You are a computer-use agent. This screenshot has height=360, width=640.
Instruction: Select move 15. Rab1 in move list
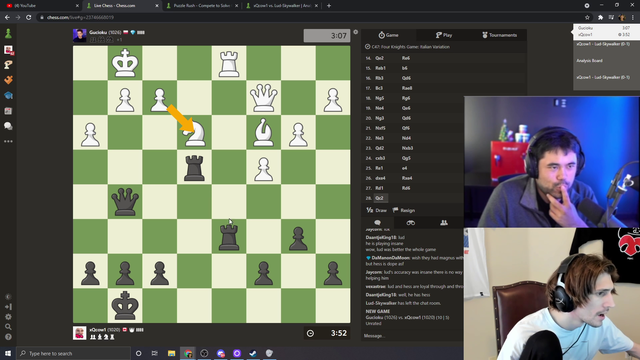coord(380,68)
